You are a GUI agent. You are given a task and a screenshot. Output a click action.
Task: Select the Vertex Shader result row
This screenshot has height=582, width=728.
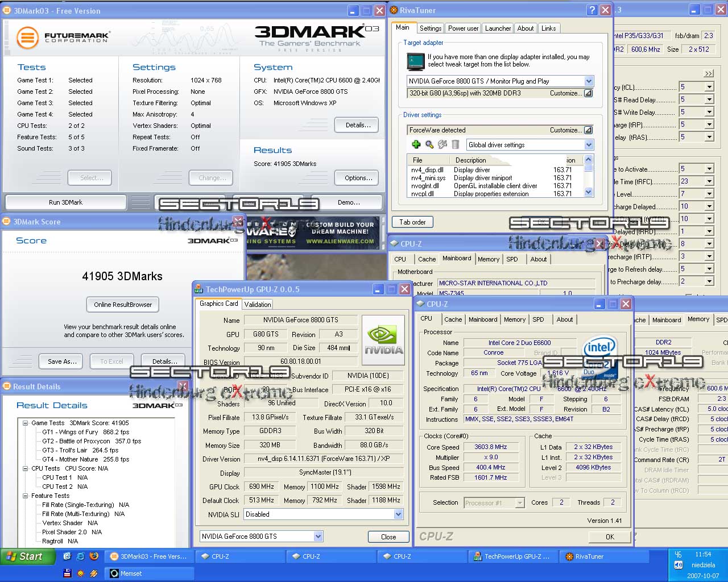70,523
